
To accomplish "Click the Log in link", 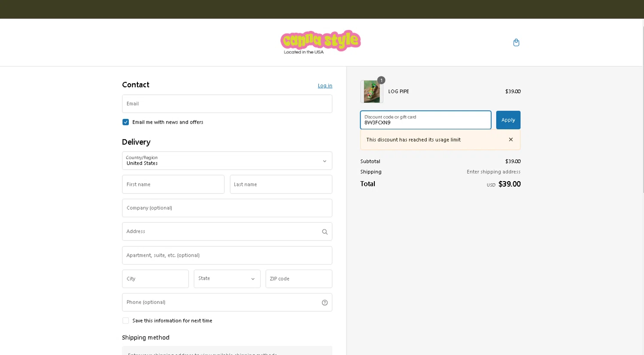I will 325,86.
